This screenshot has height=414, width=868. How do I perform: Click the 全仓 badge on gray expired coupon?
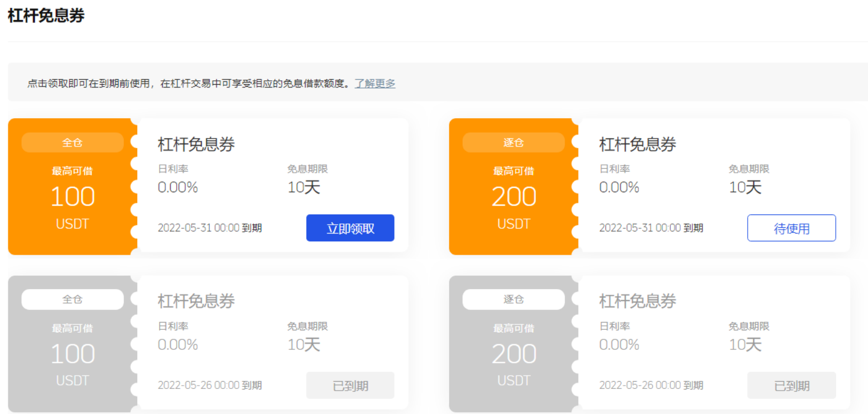click(72, 300)
